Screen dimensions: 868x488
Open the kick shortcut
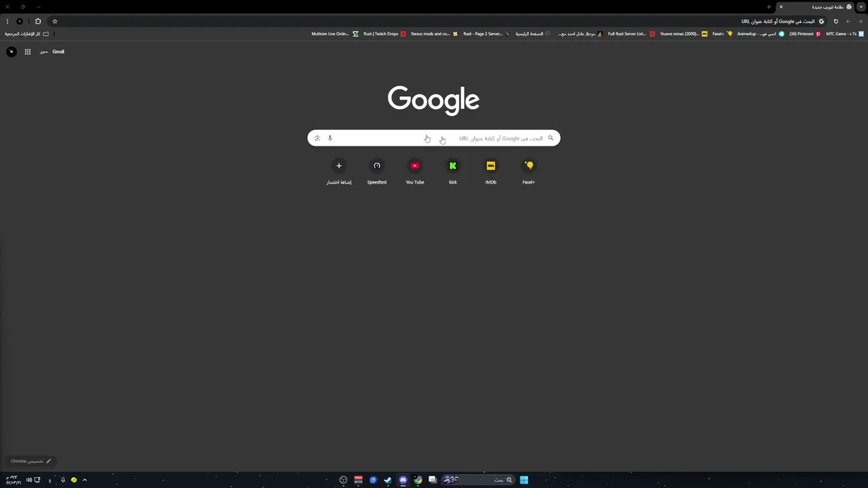[x=453, y=171]
